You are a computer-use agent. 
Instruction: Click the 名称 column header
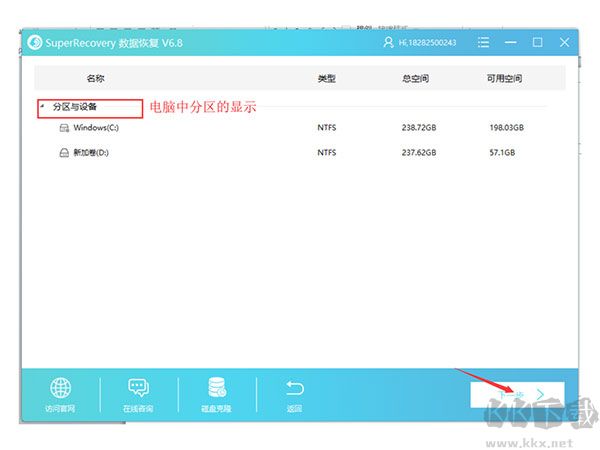tap(95, 78)
